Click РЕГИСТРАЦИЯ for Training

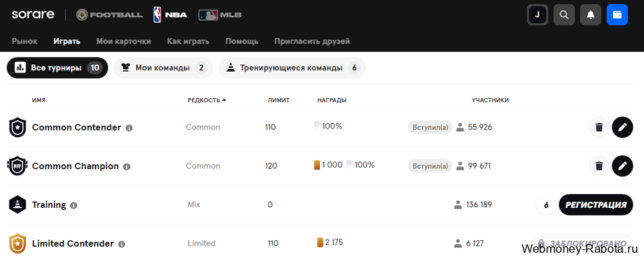pos(596,205)
